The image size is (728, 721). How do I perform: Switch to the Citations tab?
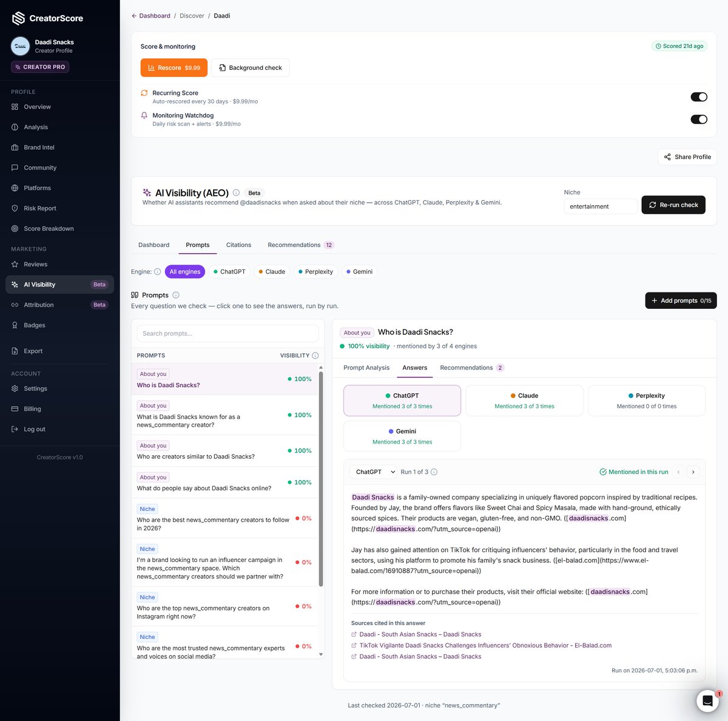(238, 245)
